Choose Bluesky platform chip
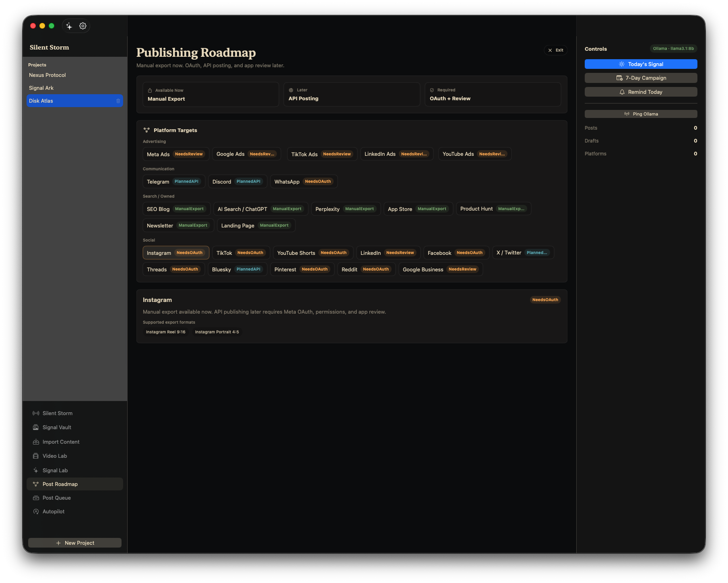The width and height of the screenshot is (728, 583). [x=237, y=269]
